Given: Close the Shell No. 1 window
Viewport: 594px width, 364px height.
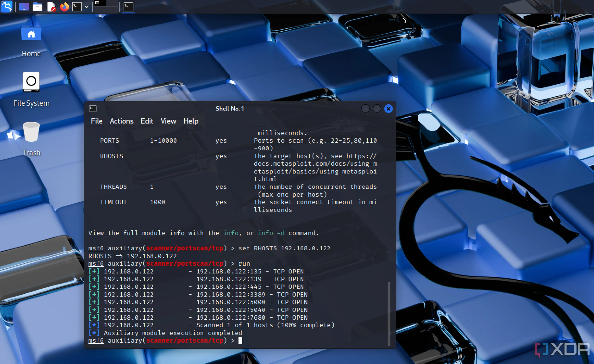Looking at the screenshot, I should pos(388,109).
